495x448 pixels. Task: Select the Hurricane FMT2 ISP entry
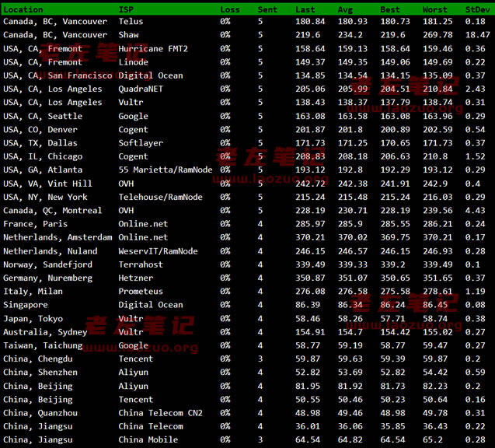click(x=153, y=49)
